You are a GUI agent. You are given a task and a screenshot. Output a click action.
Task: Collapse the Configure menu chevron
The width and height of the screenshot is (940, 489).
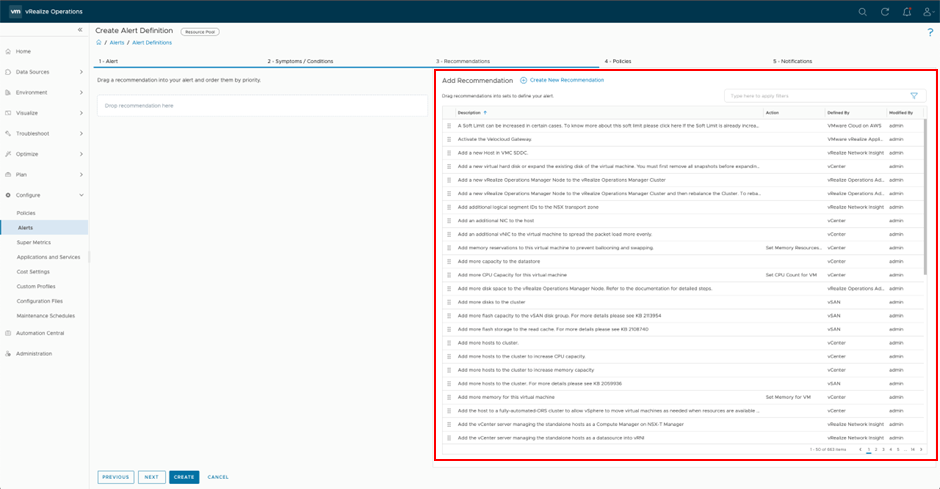pos(81,195)
